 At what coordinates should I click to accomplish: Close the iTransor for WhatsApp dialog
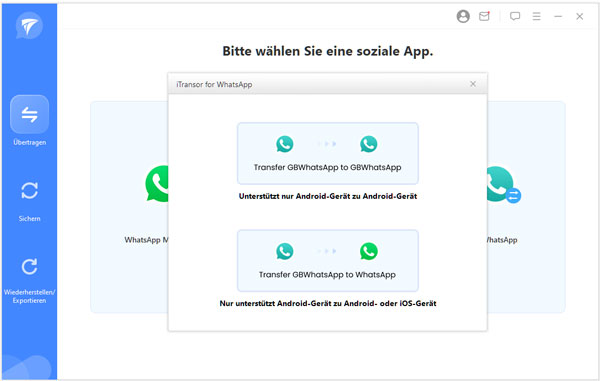tap(473, 84)
